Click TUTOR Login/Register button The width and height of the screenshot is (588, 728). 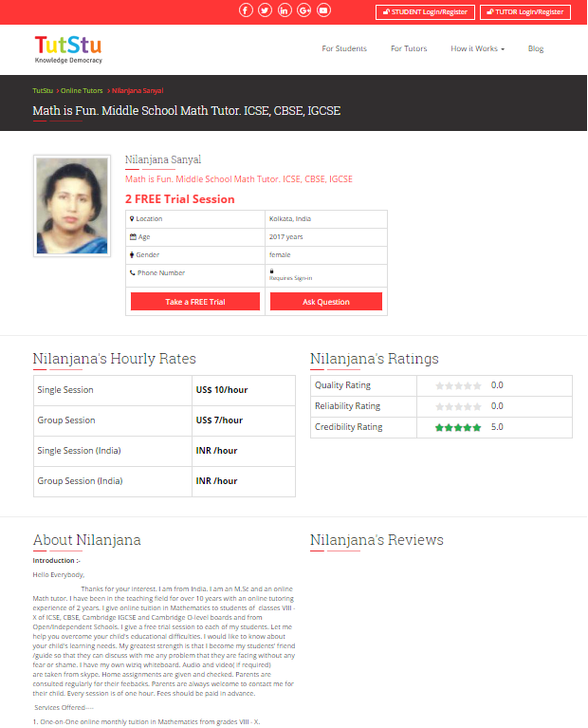(x=524, y=12)
